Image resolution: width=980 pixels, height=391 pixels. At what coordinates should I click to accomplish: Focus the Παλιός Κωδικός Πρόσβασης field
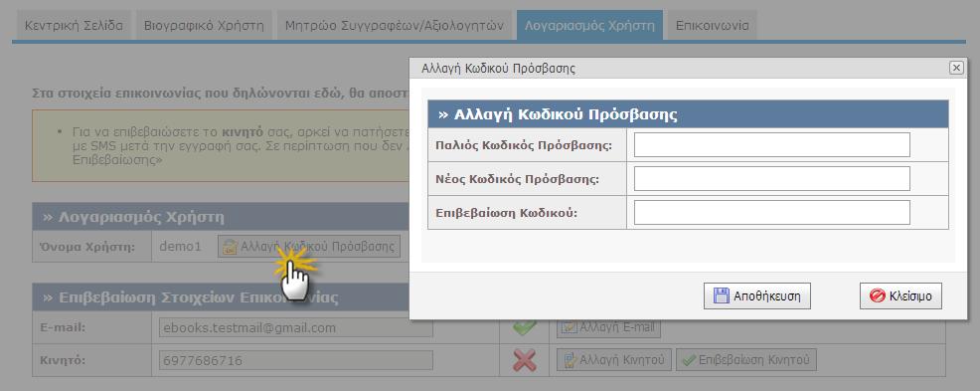coord(772,145)
